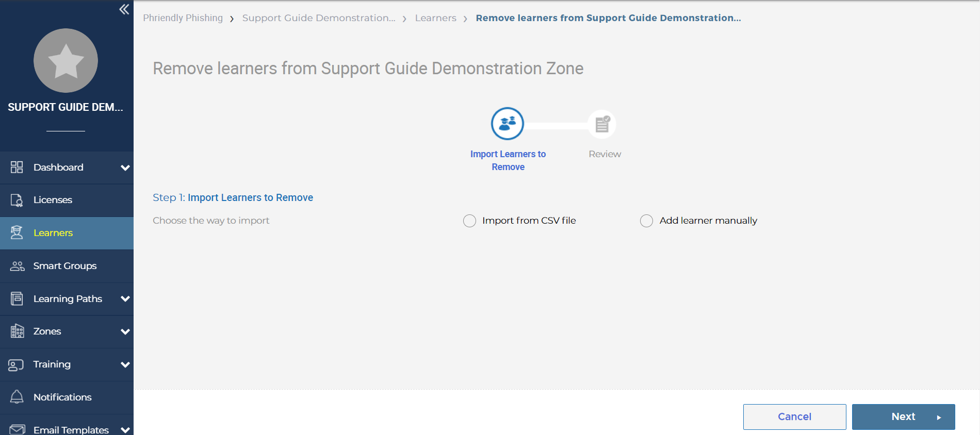Click the Import Learners to Remove step label

click(x=508, y=160)
